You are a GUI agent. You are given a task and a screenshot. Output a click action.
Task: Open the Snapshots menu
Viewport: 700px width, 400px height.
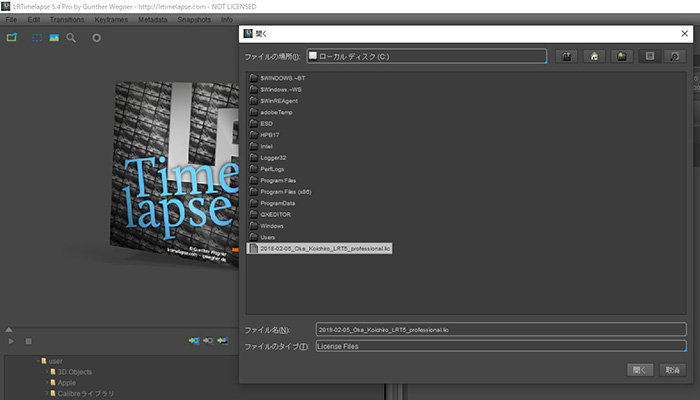pyautogui.click(x=194, y=20)
